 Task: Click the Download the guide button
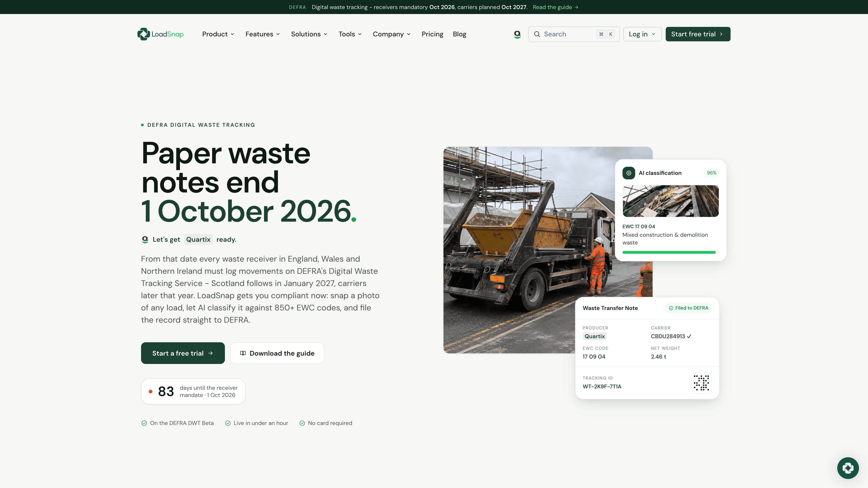click(277, 353)
